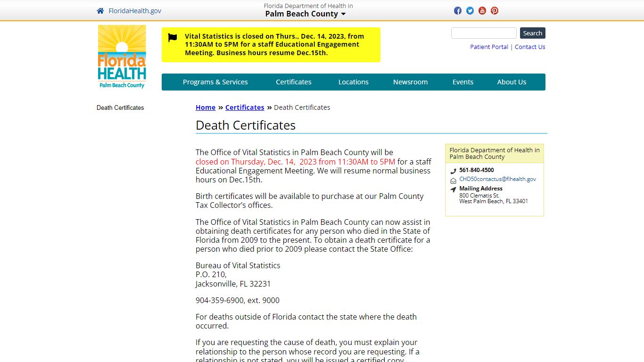The width and height of the screenshot is (644, 362).
Task: Click the West Palm Beach, FL 33401 text
Action: [x=494, y=201]
